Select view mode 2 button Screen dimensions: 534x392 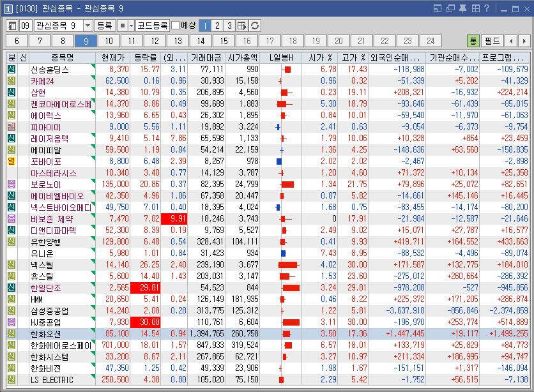coord(217,26)
